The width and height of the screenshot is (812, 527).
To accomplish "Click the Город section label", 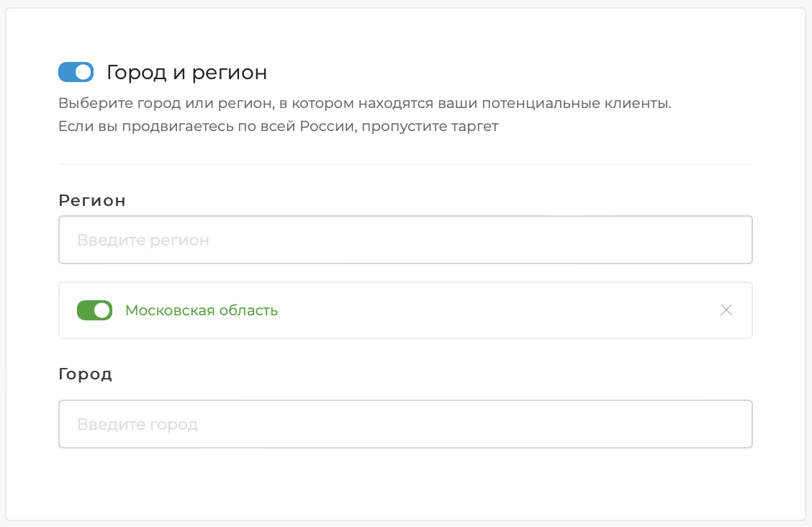I will pyautogui.click(x=86, y=374).
